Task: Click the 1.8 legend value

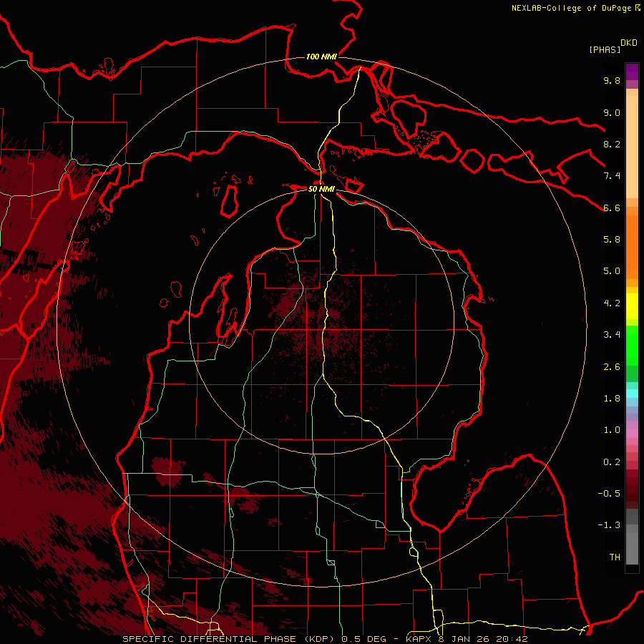Action: click(x=612, y=399)
